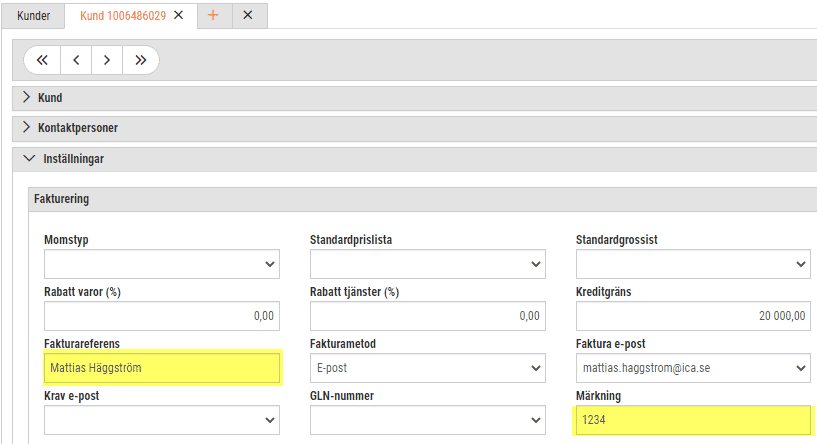Screen dimensions: 817x444
Task: Open the Standardprislista dropdown
Action: tap(428, 264)
